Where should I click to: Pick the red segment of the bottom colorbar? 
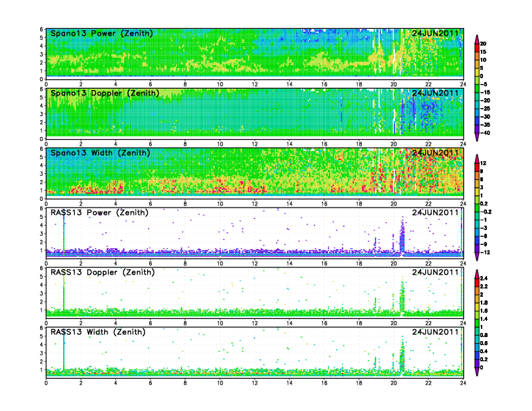(x=477, y=283)
